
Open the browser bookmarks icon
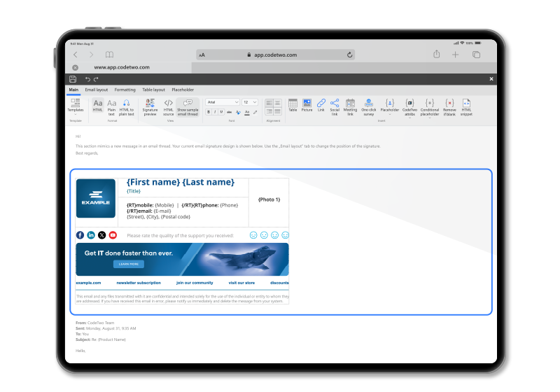coord(109,55)
